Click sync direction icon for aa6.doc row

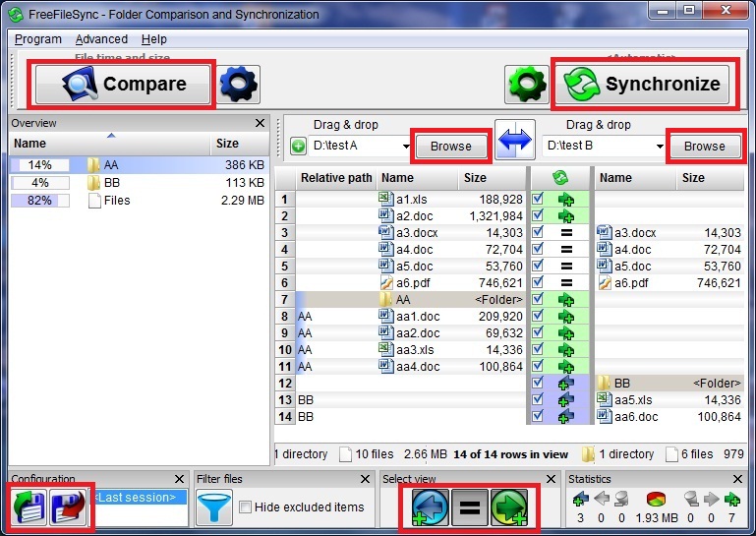click(x=566, y=416)
